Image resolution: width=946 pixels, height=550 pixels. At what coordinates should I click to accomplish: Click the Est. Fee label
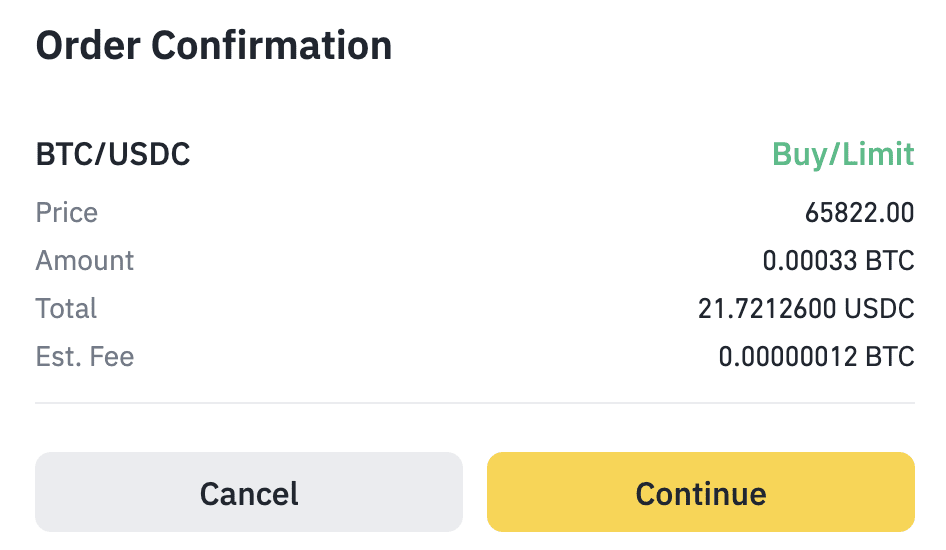click(x=85, y=356)
